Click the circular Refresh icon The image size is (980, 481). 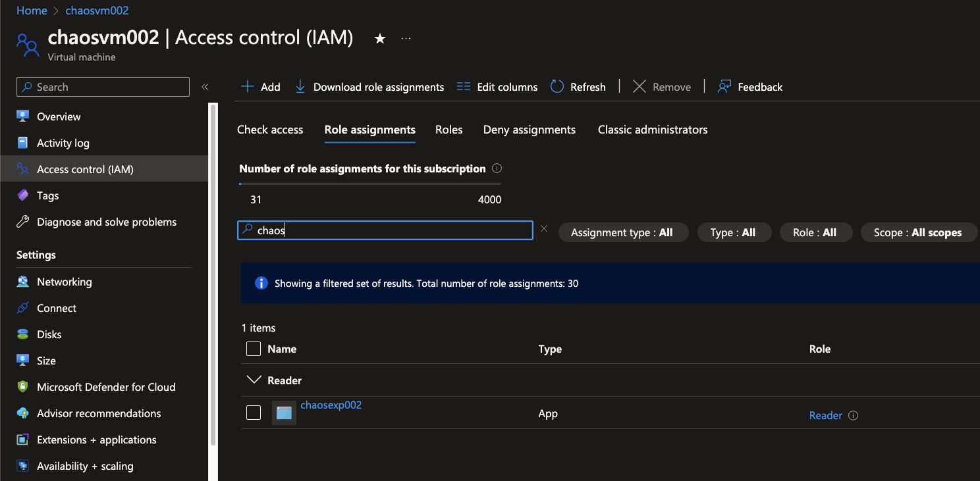[557, 87]
